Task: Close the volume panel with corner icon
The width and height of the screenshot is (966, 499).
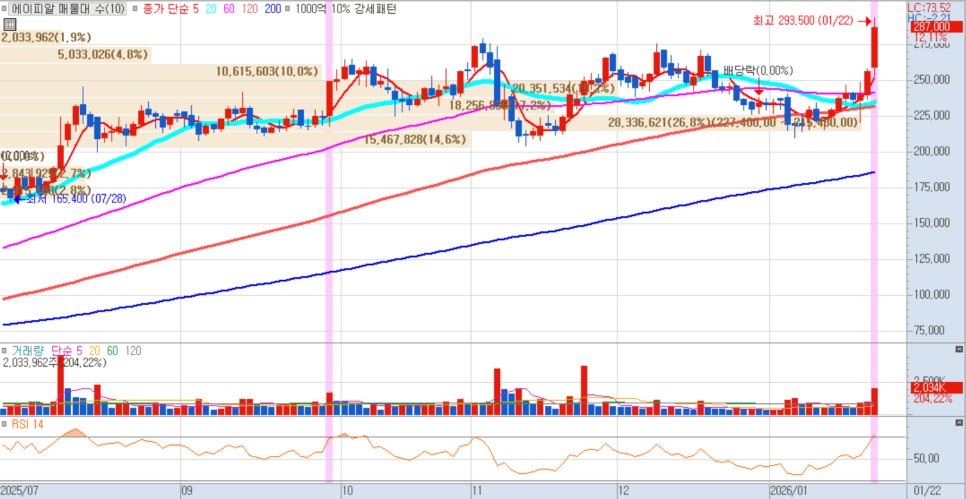Action: pyautogui.click(x=958, y=349)
